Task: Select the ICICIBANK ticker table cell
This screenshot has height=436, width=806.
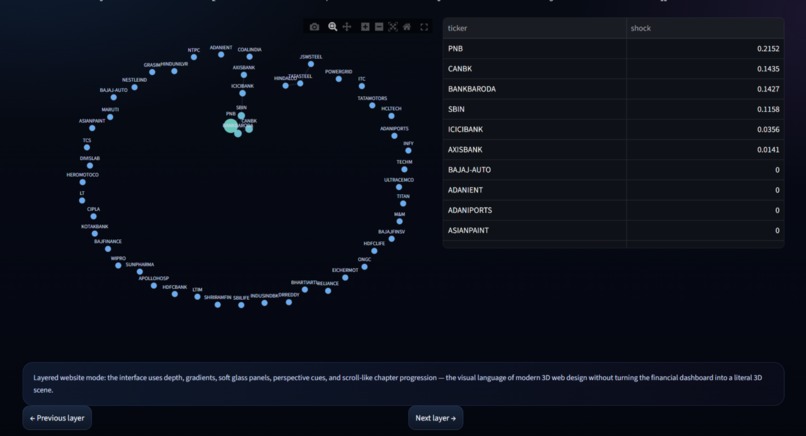Action: [535, 129]
